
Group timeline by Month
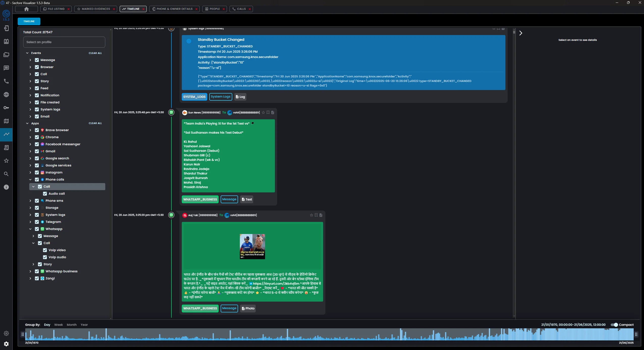point(71,325)
